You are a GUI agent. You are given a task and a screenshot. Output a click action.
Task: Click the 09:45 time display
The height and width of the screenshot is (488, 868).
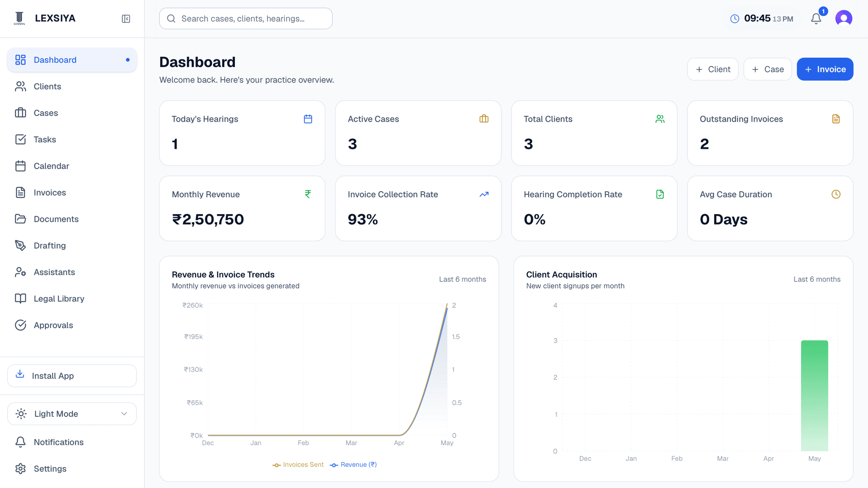pyautogui.click(x=757, y=18)
